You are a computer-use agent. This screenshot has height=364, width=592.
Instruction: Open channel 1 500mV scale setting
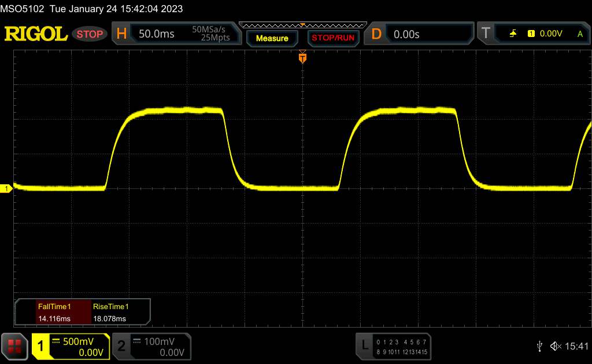tap(78, 341)
